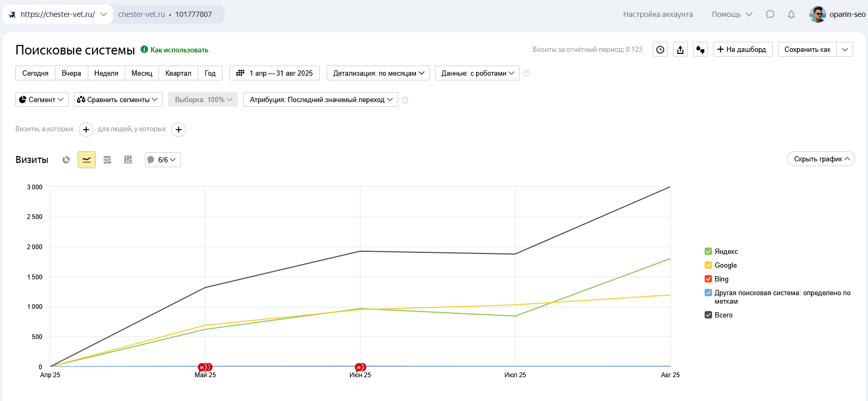This screenshot has width=868, height=401.
Task: Disable the Bing series checkbox
Action: (x=708, y=279)
